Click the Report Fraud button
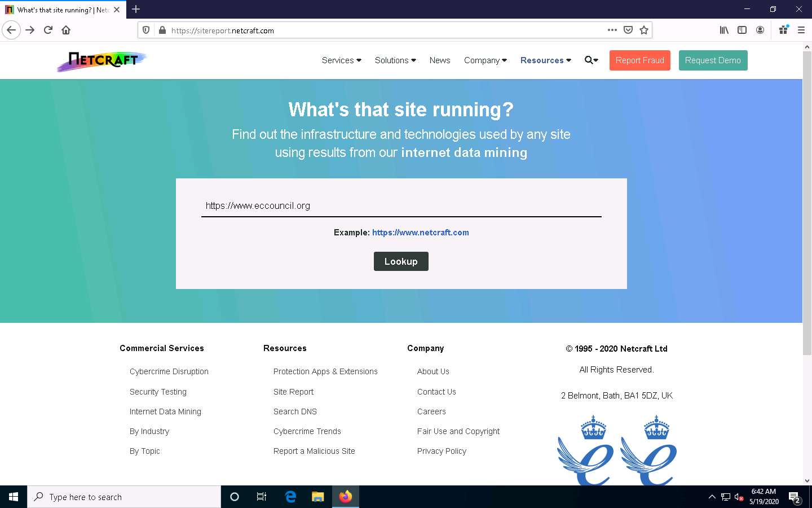Screen dimensions: 812x508 [640, 60]
